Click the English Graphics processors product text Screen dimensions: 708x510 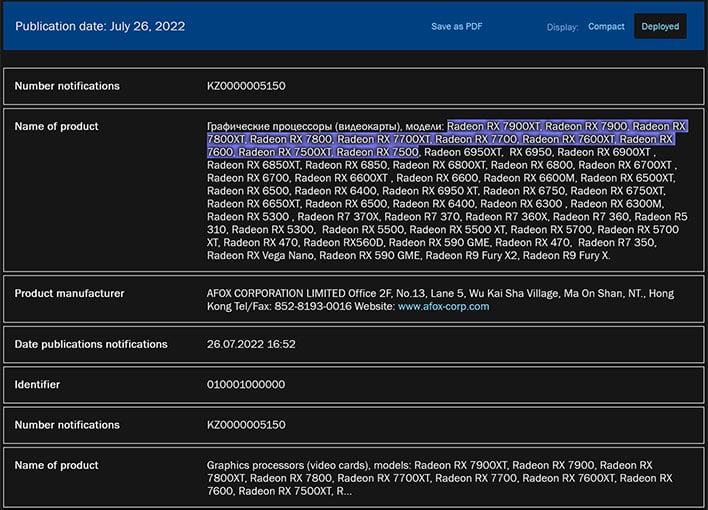(440, 478)
